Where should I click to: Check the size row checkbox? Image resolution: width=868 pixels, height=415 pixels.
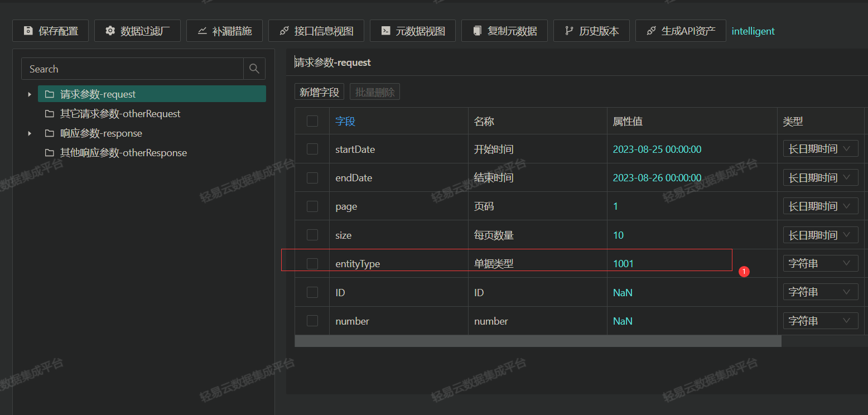[312, 235]
